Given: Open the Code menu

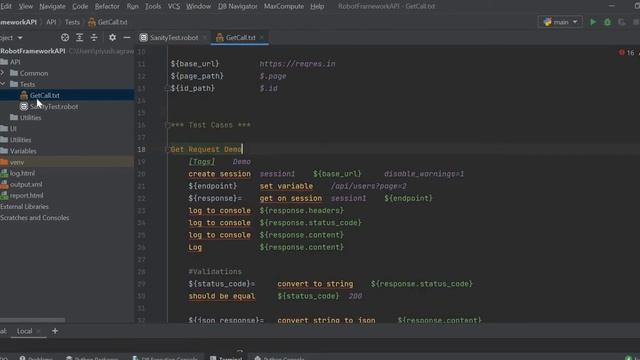Looking at the screenshot, I should coord(80,6).
